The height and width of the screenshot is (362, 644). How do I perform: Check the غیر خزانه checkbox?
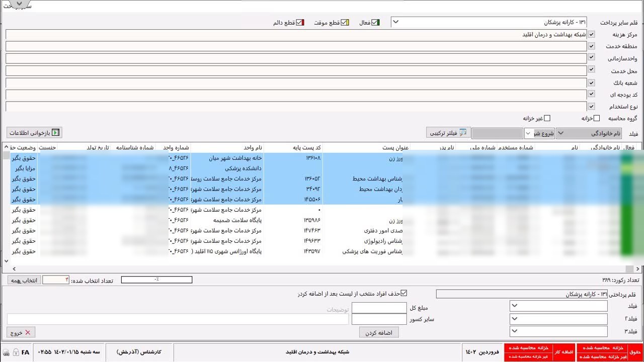[x=547, y=119]
